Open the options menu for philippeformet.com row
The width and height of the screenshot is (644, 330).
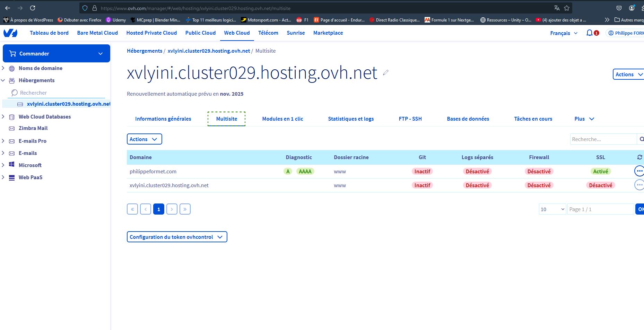639,171
